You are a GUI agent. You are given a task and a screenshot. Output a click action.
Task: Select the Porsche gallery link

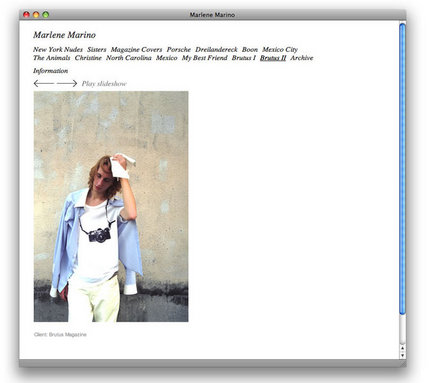click(x=179, y=49)
